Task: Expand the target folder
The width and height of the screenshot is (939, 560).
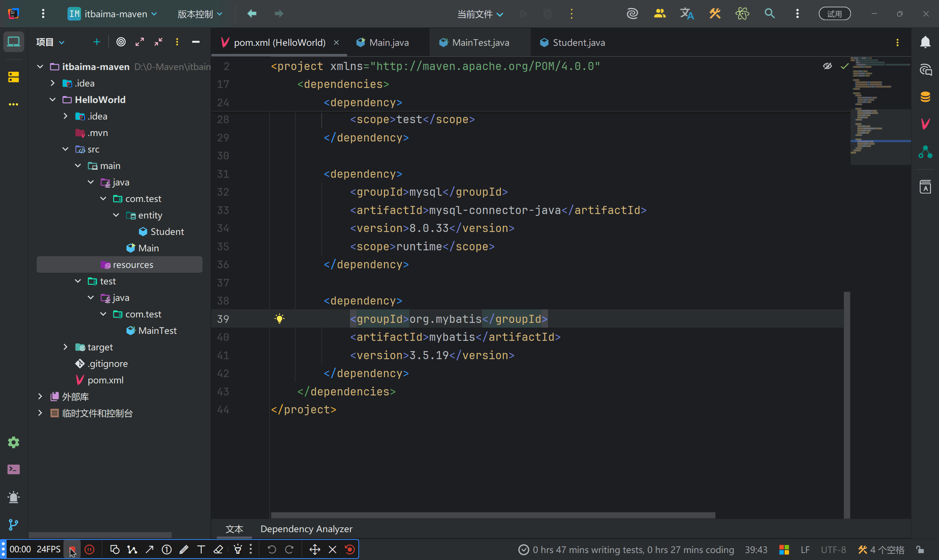Action: point(65,347)
